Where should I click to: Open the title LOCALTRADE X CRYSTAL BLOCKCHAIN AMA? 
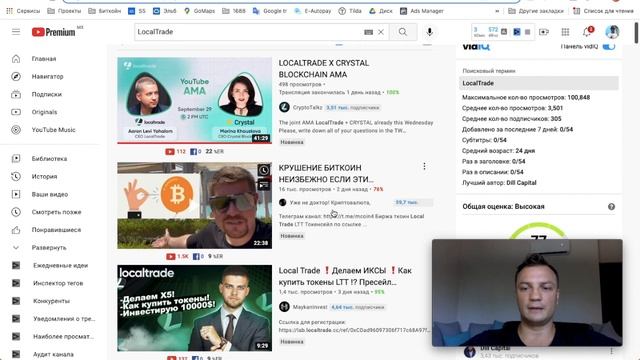tap(324, 69)
